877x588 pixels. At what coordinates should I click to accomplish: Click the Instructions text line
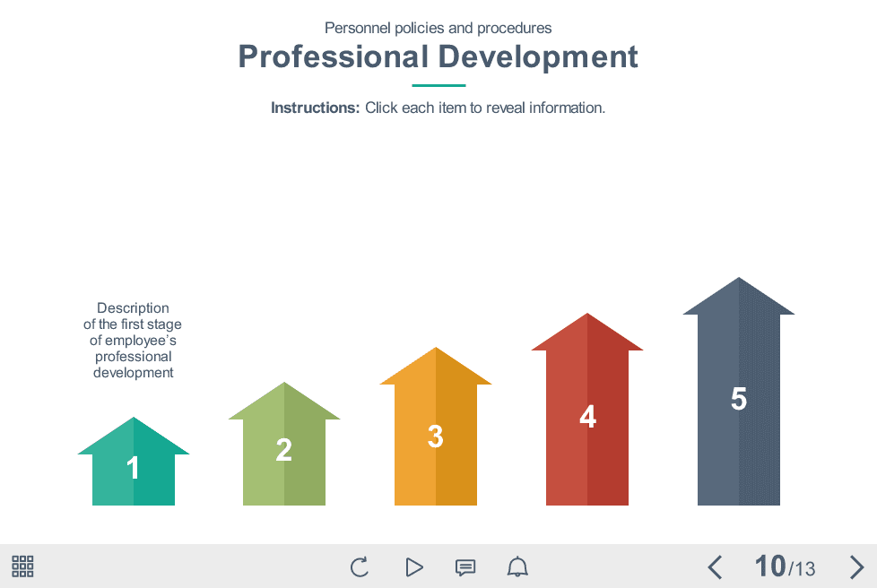tap(438, 108)
